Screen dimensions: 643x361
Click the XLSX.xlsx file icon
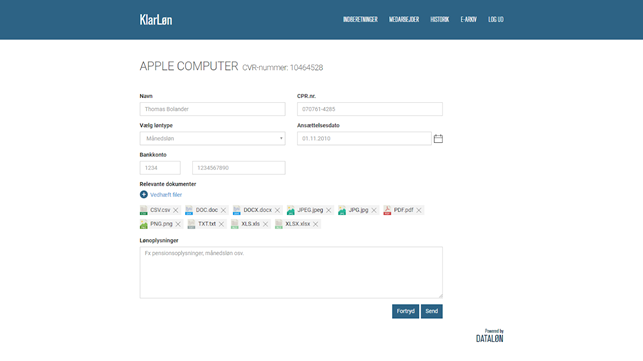pos(279,224)
